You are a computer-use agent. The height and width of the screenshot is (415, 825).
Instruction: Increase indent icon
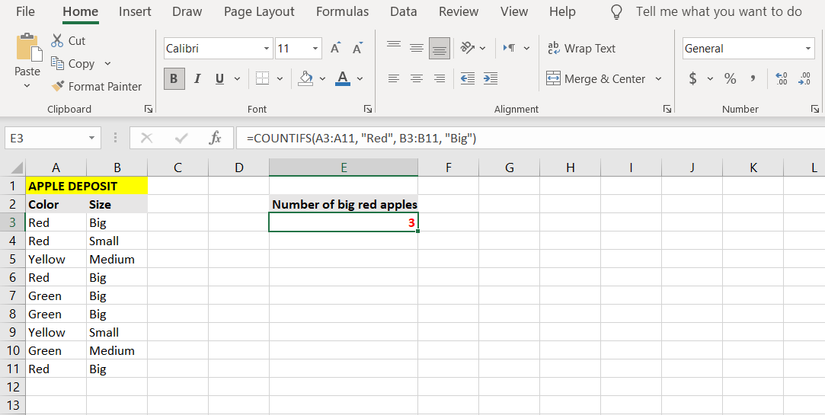(490, 79)
